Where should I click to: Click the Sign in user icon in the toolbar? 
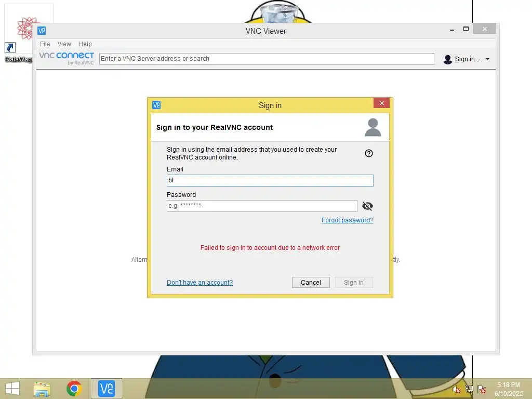[x=448, y=59]
